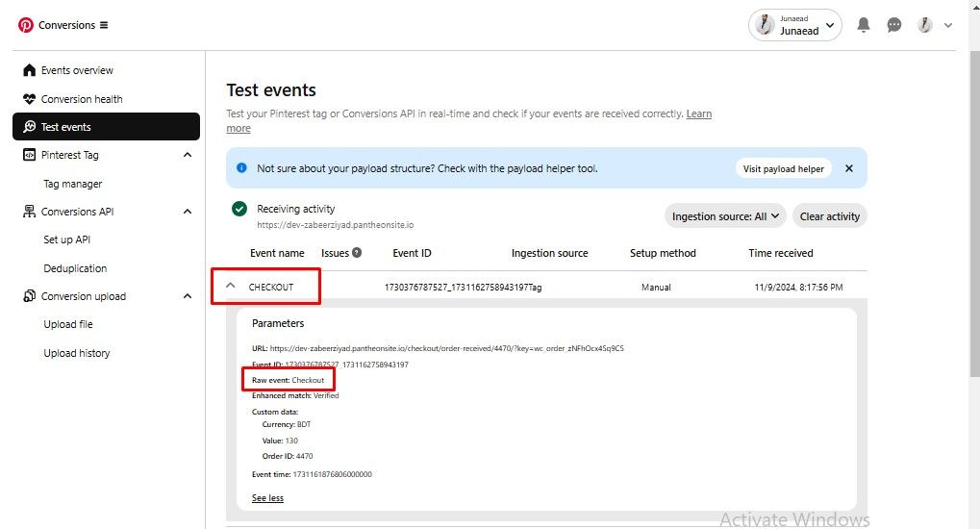
Task: Click Visit payload helper button
Action: tap(783, 168)
